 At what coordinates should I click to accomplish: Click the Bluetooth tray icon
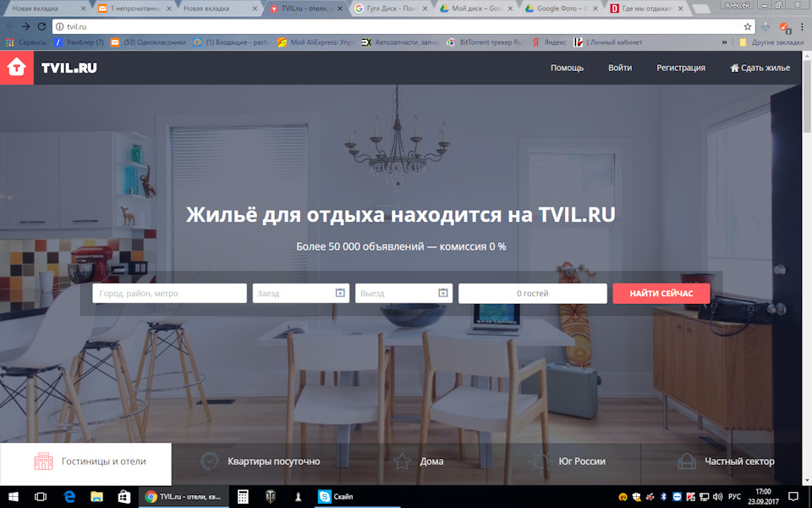tap(663, 497)
